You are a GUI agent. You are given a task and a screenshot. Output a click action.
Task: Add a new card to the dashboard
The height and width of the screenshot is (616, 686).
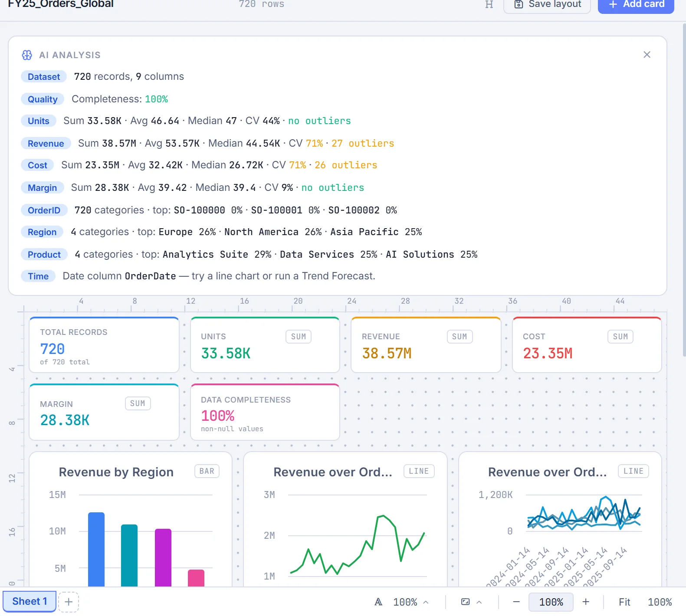(636, 5)
